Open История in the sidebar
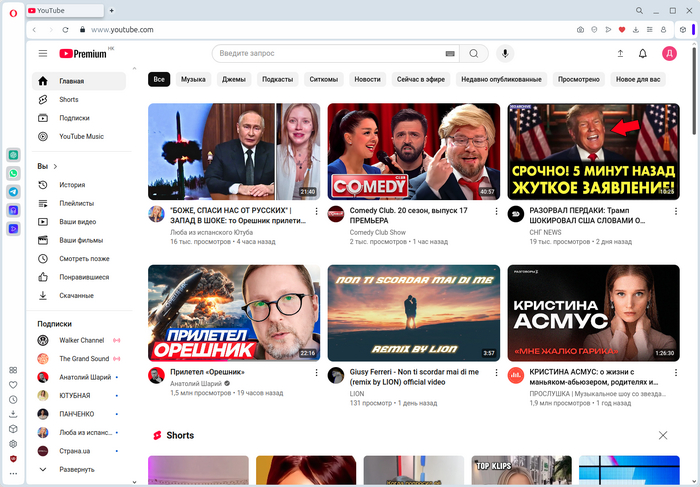This screenshot has width=700, height=487. click(72, 185)
